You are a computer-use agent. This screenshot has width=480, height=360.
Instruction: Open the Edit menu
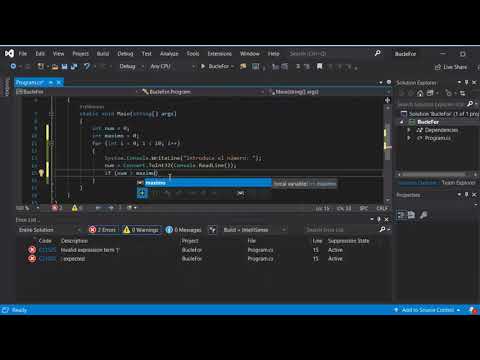pos(40,53)
